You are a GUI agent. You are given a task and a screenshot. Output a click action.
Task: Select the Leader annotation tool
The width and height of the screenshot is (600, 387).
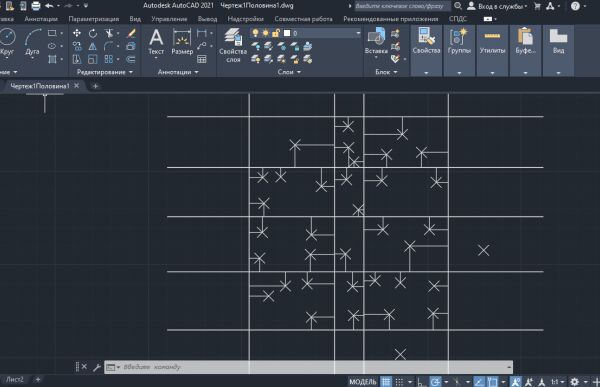202,46
